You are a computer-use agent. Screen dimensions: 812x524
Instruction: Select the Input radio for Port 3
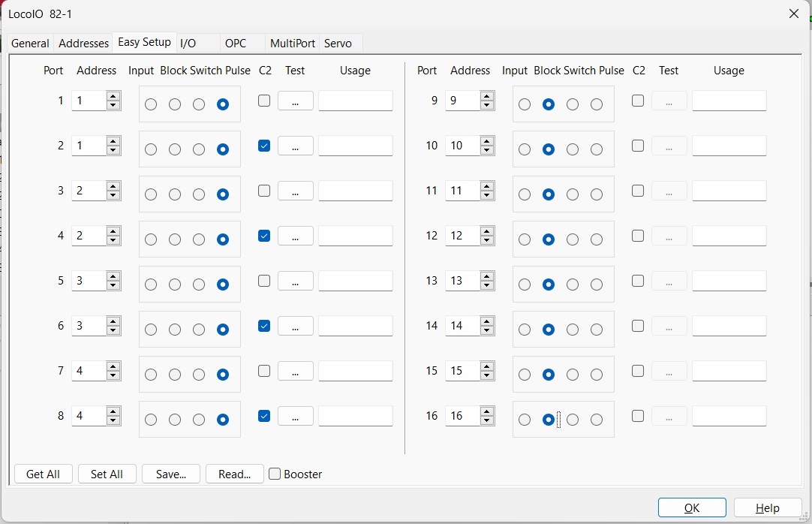151,194
